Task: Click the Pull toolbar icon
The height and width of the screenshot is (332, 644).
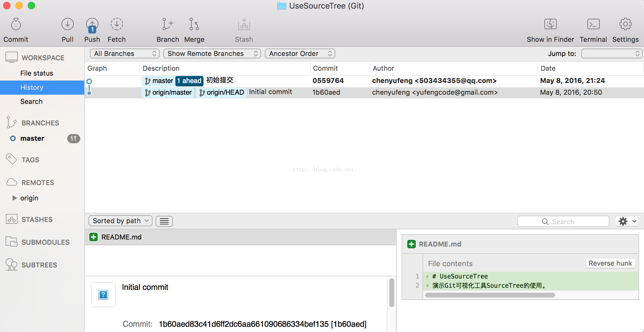Action: (x=67, y=25)
